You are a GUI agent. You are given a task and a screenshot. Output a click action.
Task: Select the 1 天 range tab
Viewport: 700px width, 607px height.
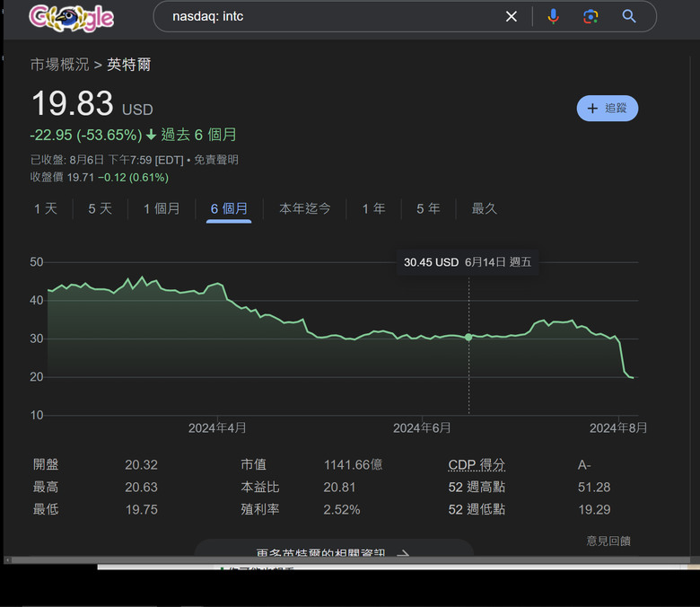(x=46, y=208)
